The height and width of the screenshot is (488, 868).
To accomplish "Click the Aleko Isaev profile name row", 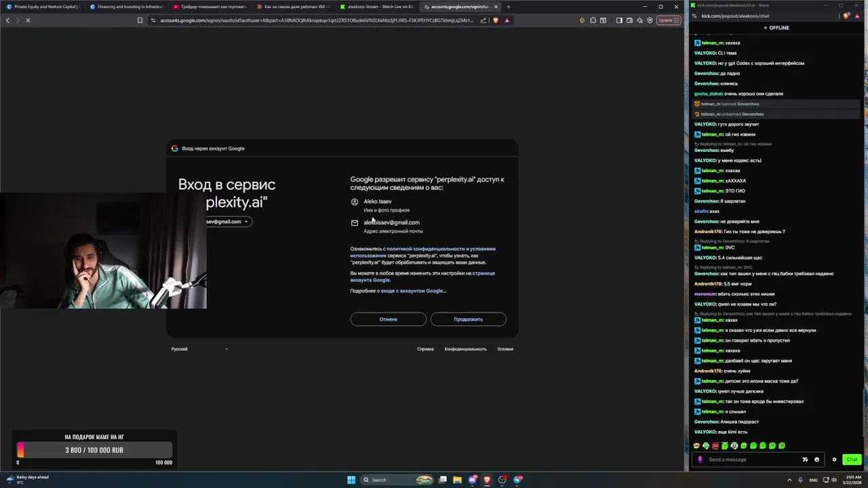I will tap(377, 201).
